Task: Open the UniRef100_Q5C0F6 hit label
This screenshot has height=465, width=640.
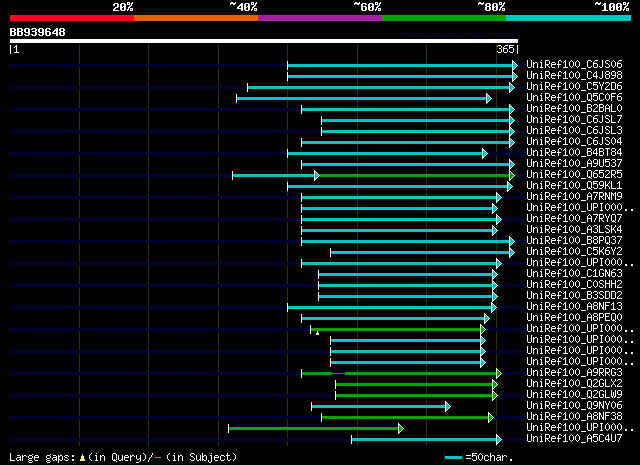Action: [574, 98]
